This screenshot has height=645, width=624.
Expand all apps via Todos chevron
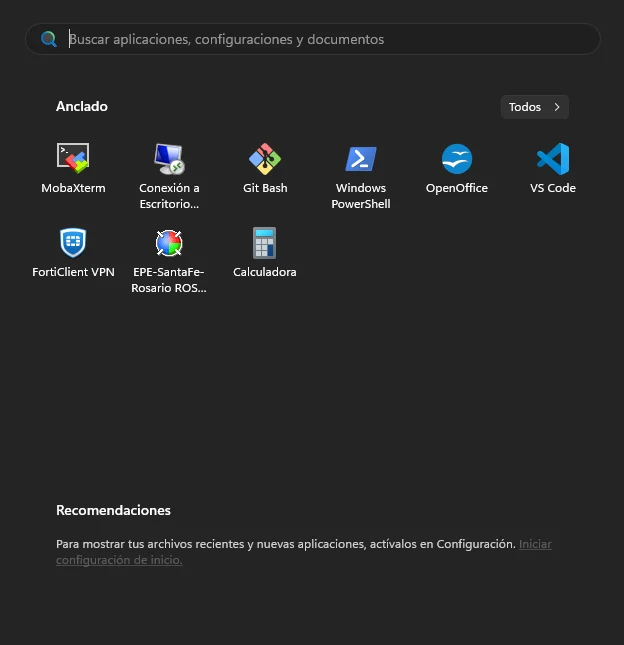point(557,107)
